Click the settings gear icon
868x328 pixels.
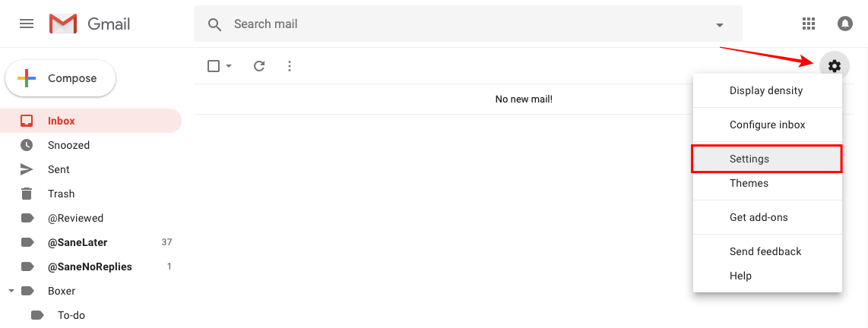834,66
